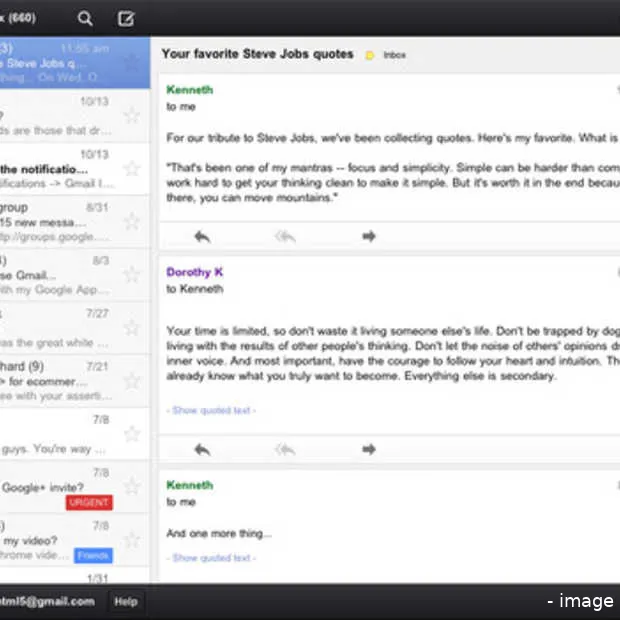Click sender name Dorothy K
The image size is (620, 620).
click(195, 272)
